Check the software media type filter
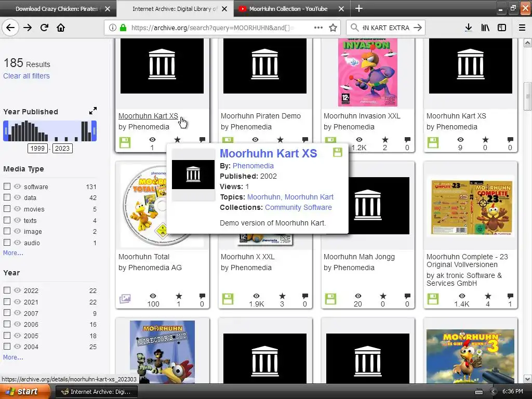The width and height of the screenshot is (532, 399). point(7,187)
